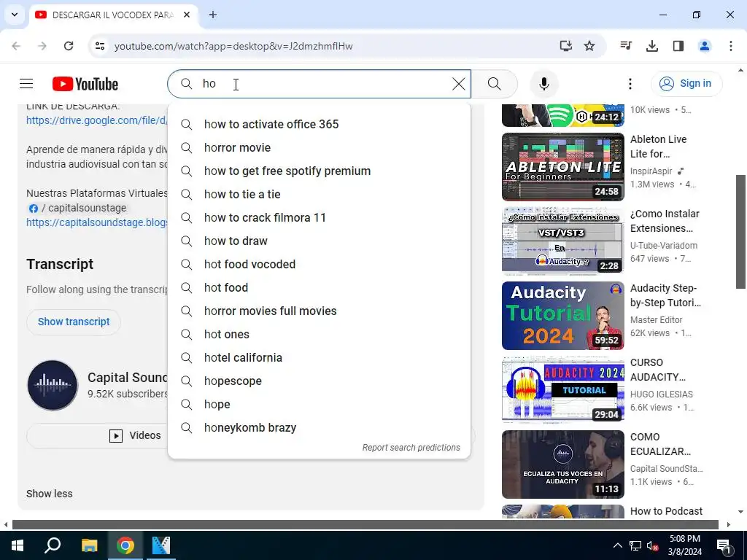
Task: Click the horizontal page scrollbar
Action: pyautogui.click(x=365, y=524)
